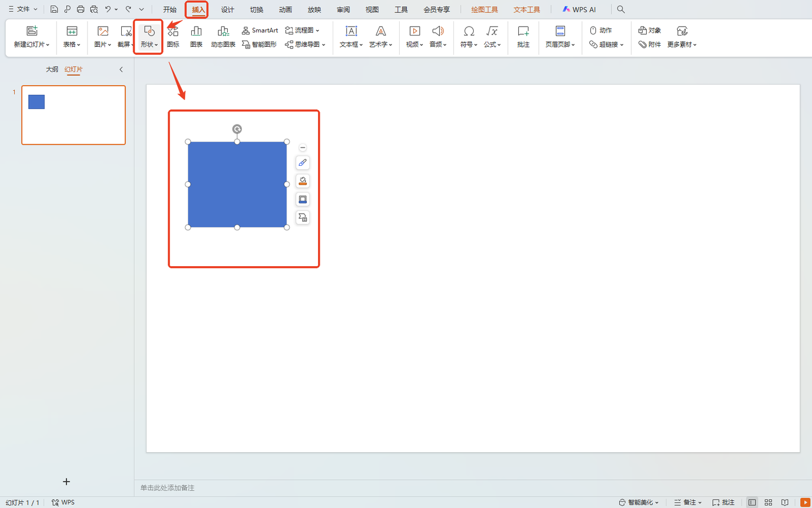Click the shape outline icon beside rectangle

tap(303, 199)
